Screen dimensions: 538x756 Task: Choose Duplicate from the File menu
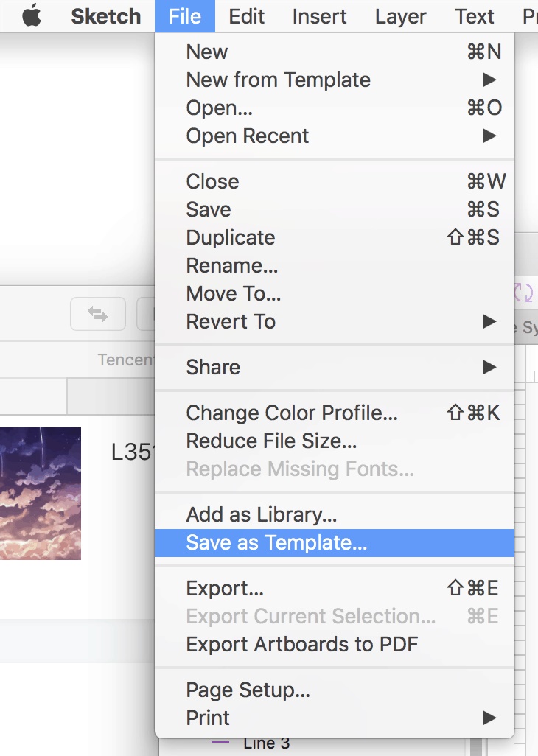pos(231,238)
